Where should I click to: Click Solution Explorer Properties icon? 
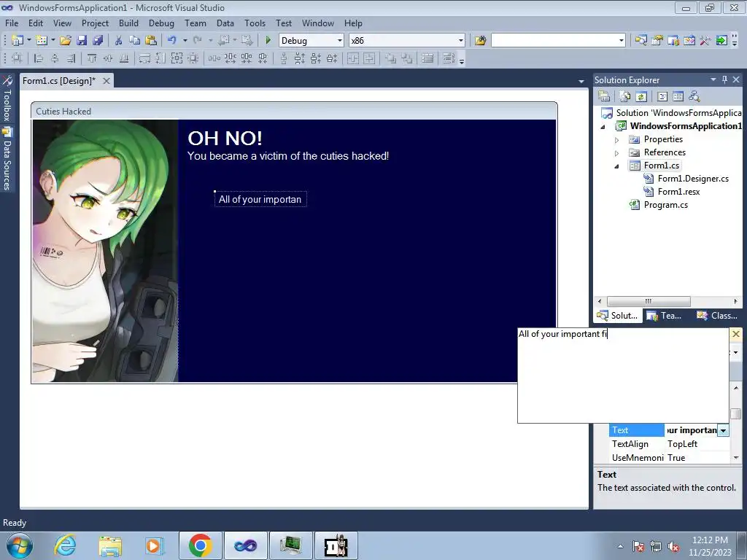pos(604,97)
